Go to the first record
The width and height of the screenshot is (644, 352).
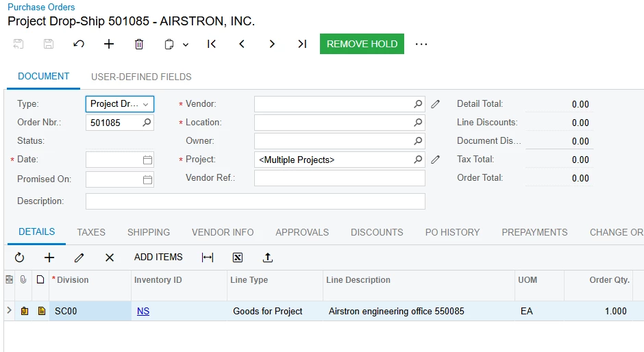point(212,44)
